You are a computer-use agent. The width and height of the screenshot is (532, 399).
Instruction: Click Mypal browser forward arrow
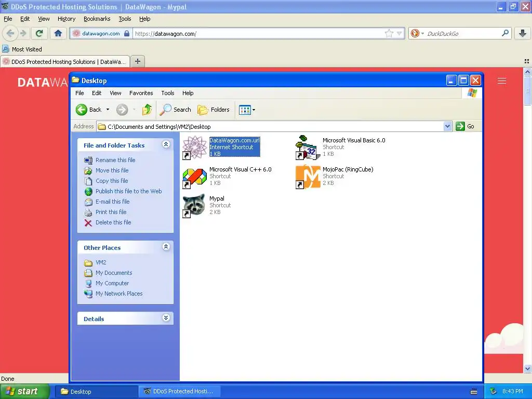(23, 33)
